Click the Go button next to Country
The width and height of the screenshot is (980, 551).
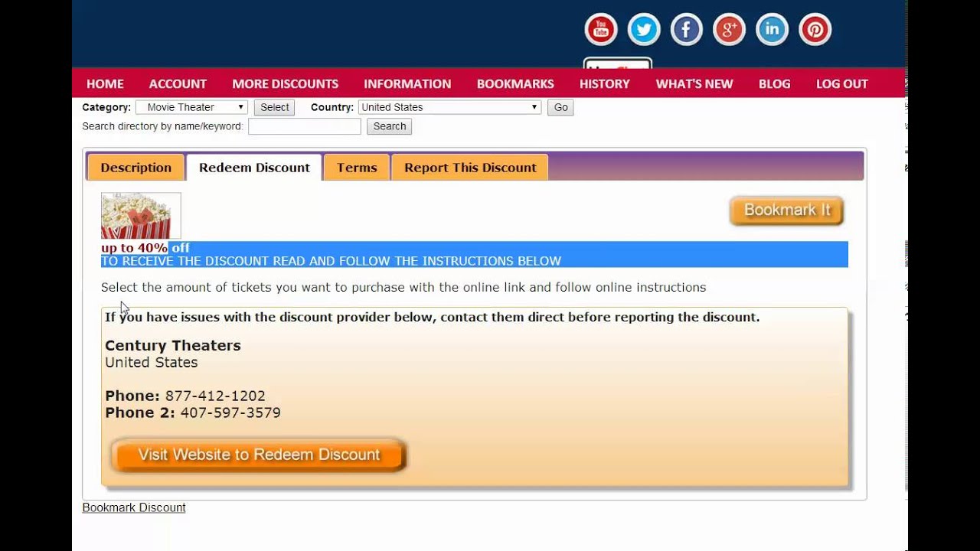[x=560, y=107]
